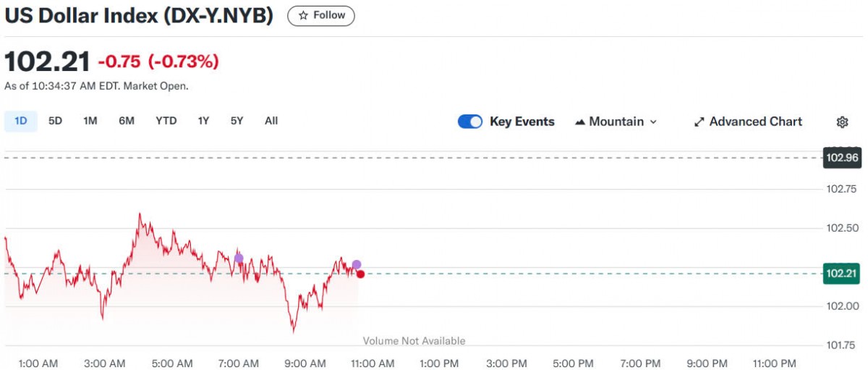
Task: Open chart settings gear icon
Action: [x=842, y=122]
